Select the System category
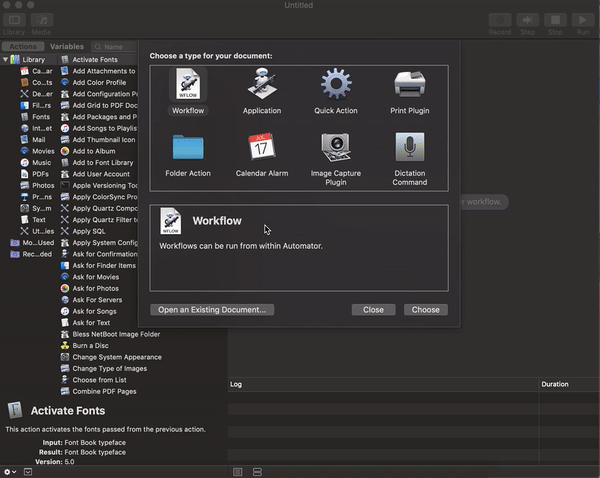Viewport: 600px width, 478px height. coord(36,209)
